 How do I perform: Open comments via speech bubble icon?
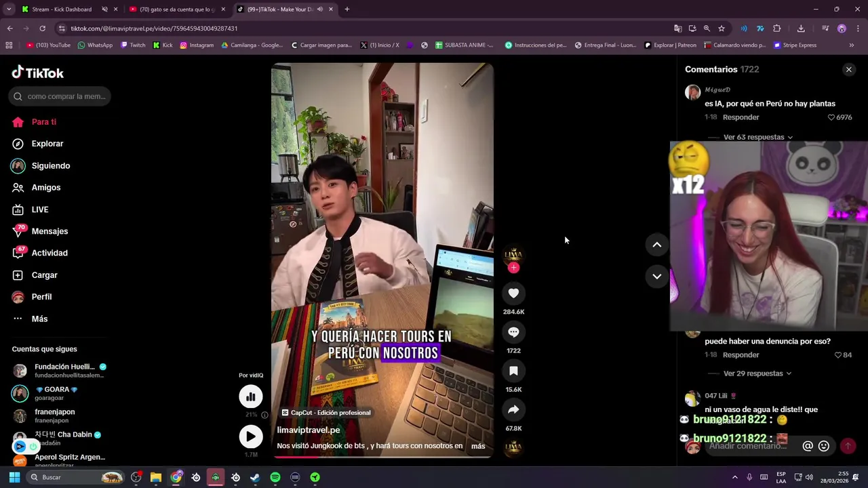(x=513, y=332)
